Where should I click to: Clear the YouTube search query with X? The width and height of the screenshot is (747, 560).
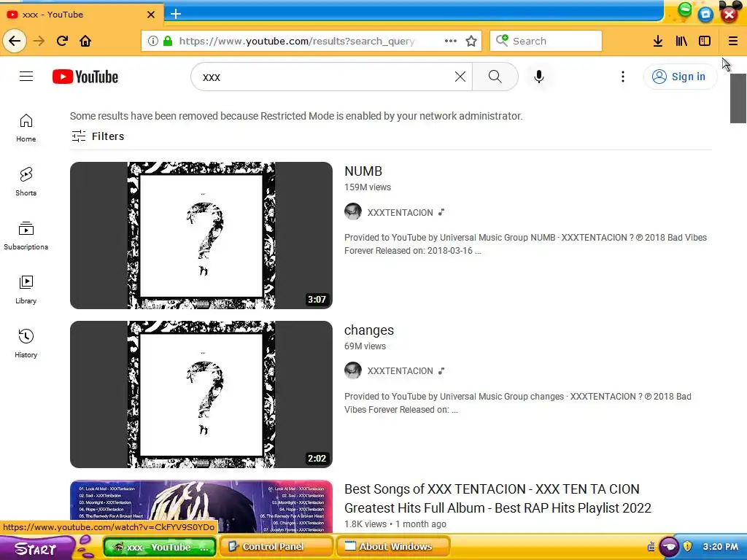coord(460,77)
